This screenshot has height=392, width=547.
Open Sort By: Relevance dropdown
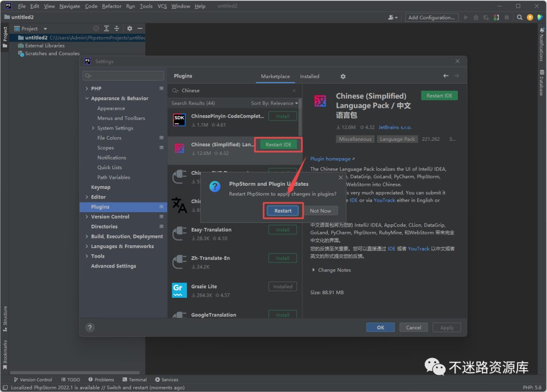coord(275,103)
